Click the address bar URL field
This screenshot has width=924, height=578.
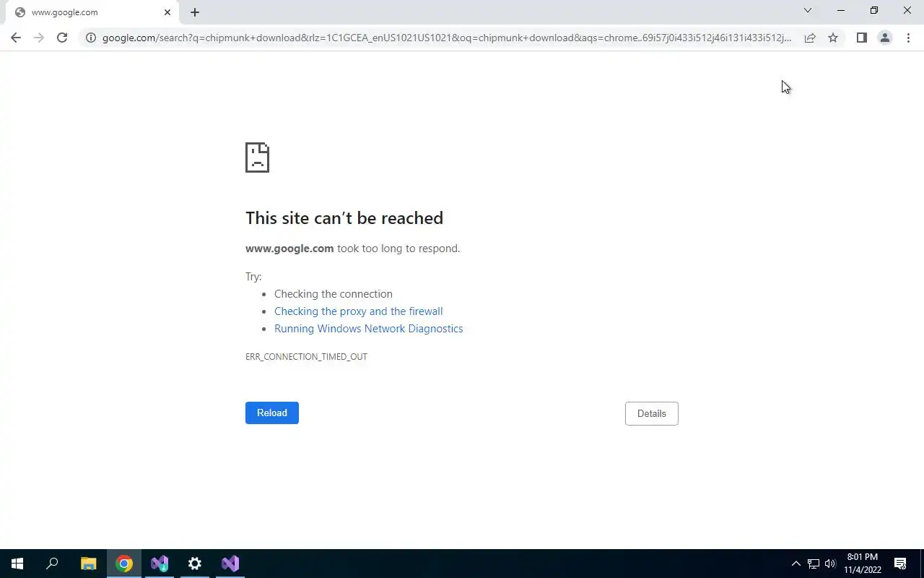(447, 38)
